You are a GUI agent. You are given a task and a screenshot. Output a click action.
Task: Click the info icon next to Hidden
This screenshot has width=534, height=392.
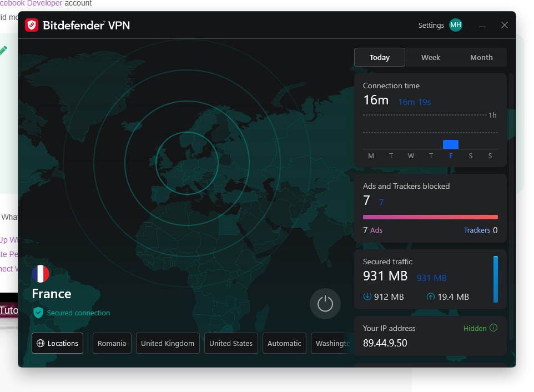coord(493,328)
